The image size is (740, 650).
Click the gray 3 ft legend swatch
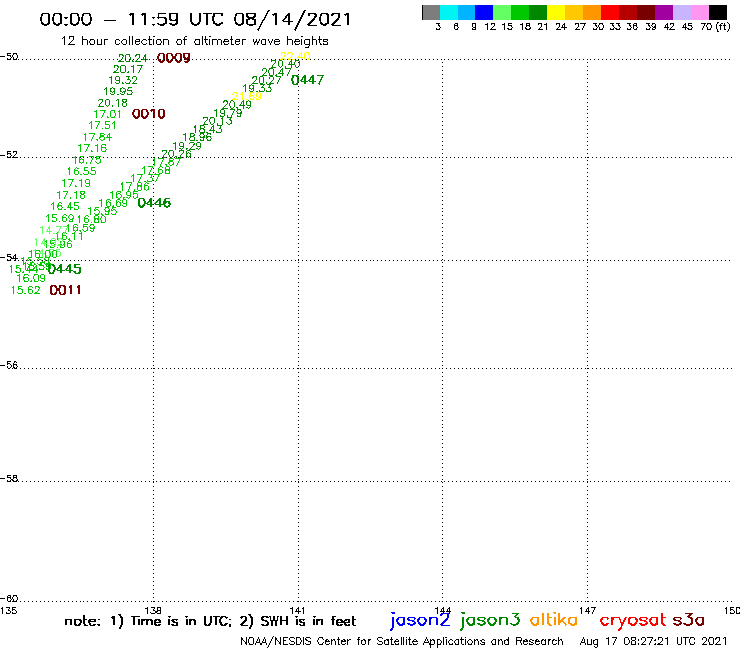431,12
